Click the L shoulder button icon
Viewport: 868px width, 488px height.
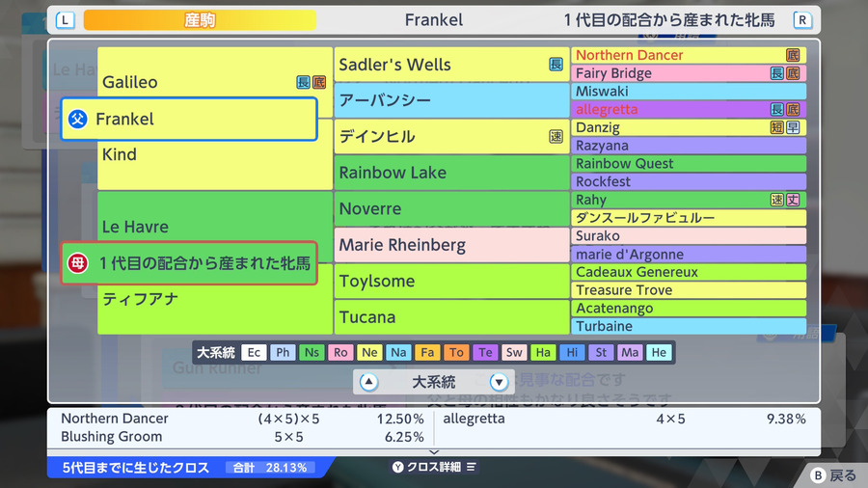[x=66, y=20]
